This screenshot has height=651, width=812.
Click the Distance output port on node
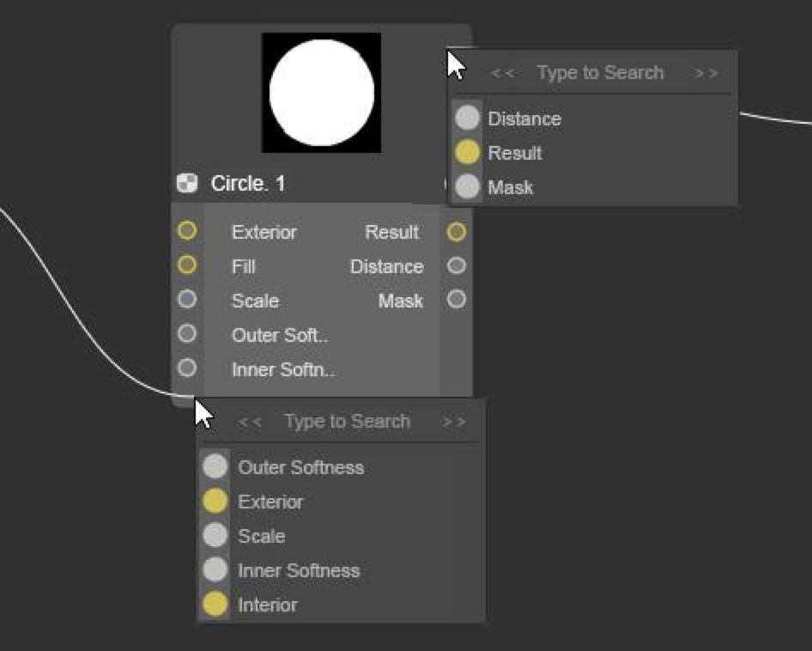(x=457, y=266)
